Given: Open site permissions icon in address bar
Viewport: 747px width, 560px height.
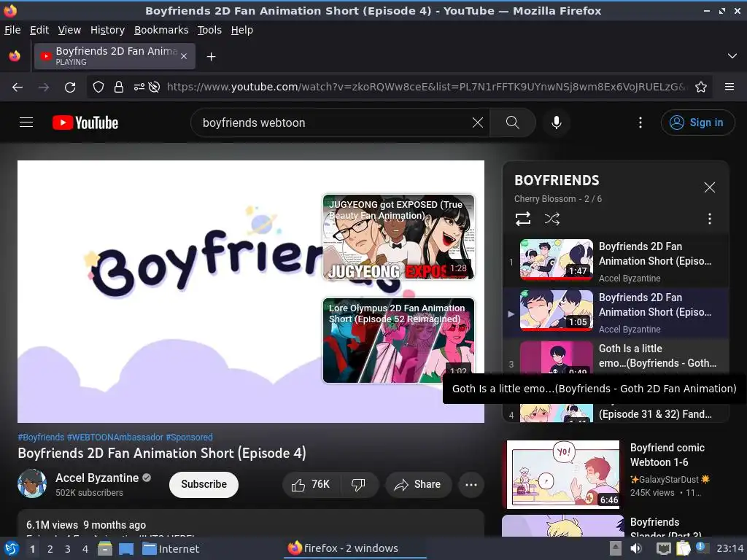Looking at the screenshot, I should click(139, 87).
